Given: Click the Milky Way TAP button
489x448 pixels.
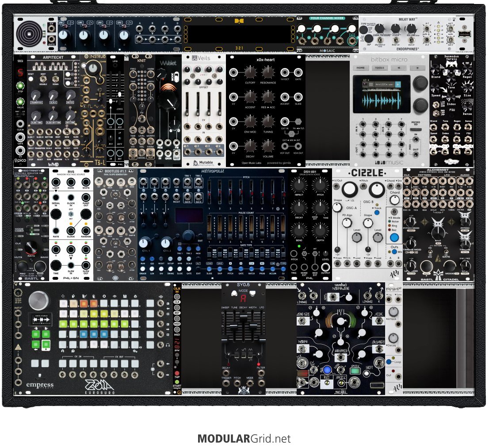Looking at the screenshot, I should (x=369, y=39).
